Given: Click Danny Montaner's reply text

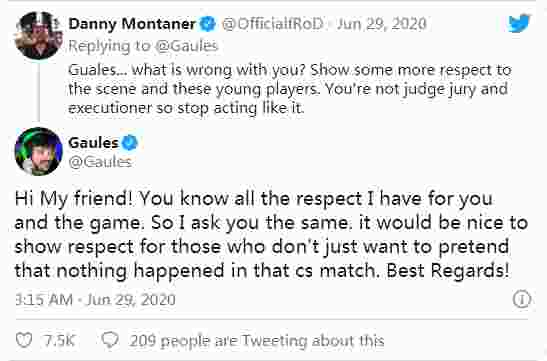Looking at the screenshot, I should click(x=290, y=89).
